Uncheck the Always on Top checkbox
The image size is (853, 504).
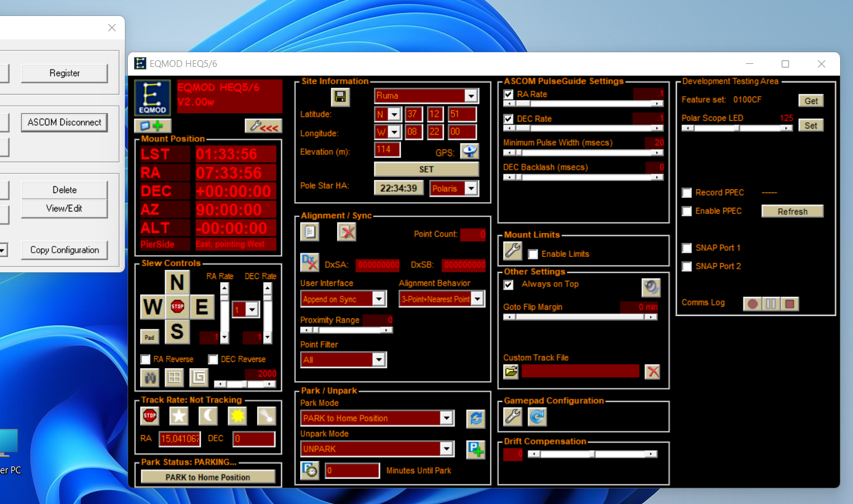click(509, 285)
